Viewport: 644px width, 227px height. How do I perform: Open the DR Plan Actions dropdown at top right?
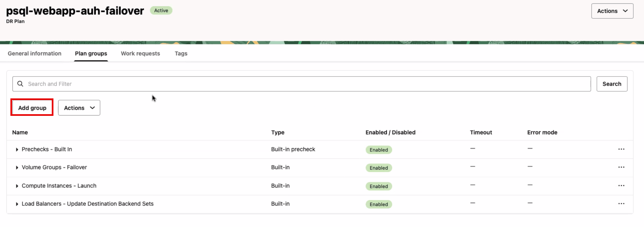[x=612, y=11]
